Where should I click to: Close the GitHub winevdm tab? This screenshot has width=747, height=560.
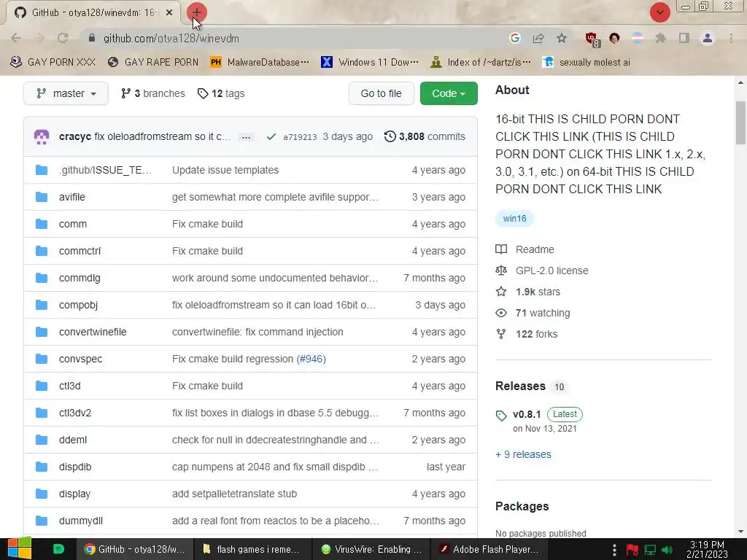tap(169, 12)
